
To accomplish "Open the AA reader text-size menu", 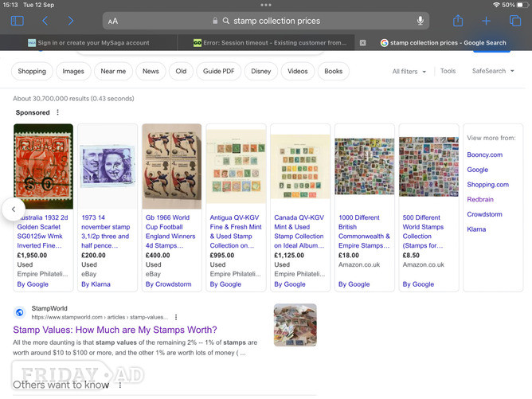I will pos(113,21).
